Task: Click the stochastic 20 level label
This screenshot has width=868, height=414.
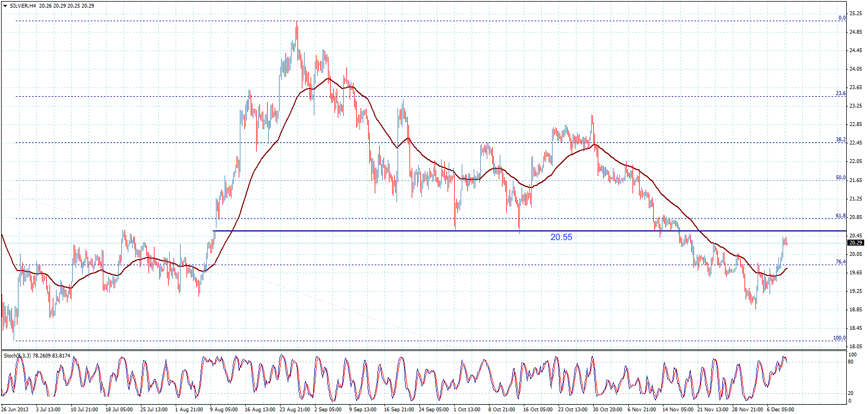Action: (851, 393)
